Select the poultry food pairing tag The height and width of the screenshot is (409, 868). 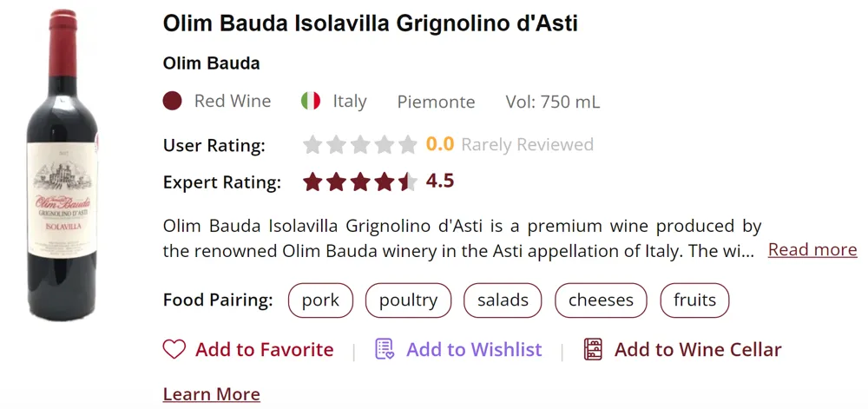[408, 300]
